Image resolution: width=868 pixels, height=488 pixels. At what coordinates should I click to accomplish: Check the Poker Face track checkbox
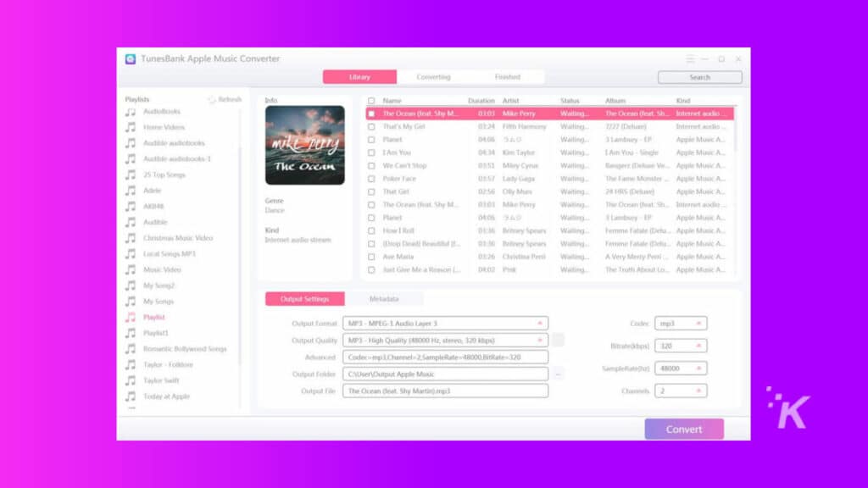click(x=371, y=179)
